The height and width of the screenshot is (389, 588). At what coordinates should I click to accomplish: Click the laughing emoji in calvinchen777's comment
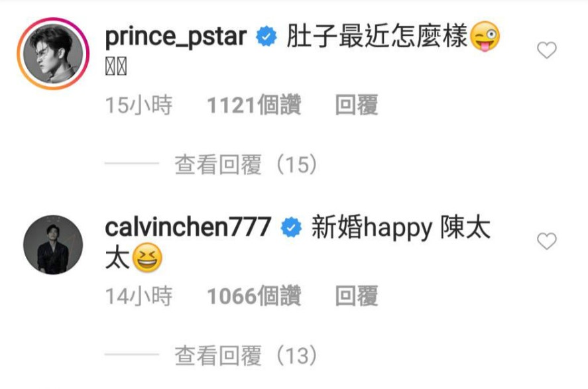147,258
